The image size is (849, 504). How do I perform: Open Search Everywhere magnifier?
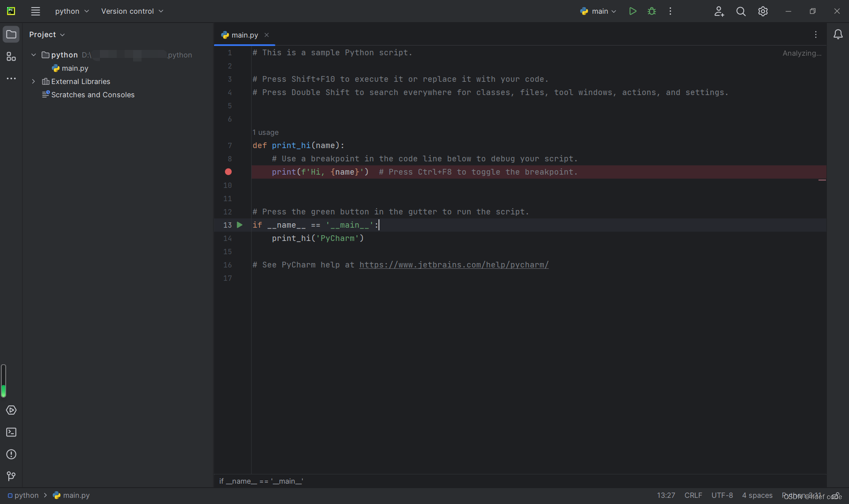click(741, 11)
